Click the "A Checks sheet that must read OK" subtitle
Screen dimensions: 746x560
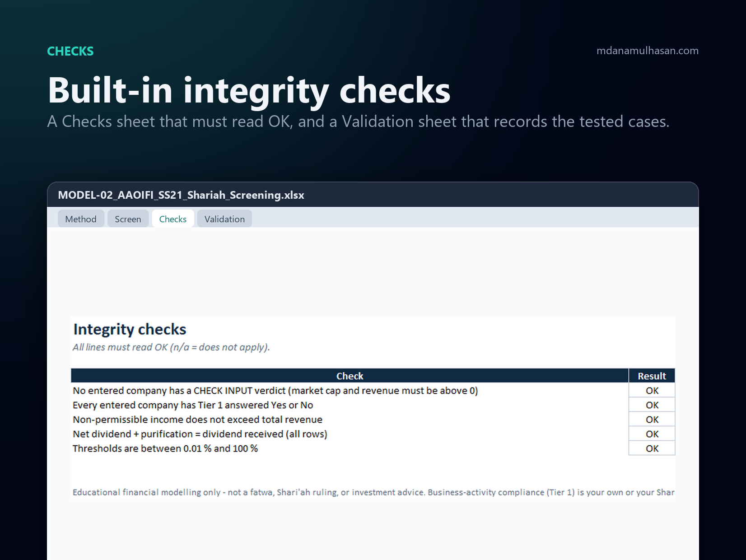coord(358,121)
